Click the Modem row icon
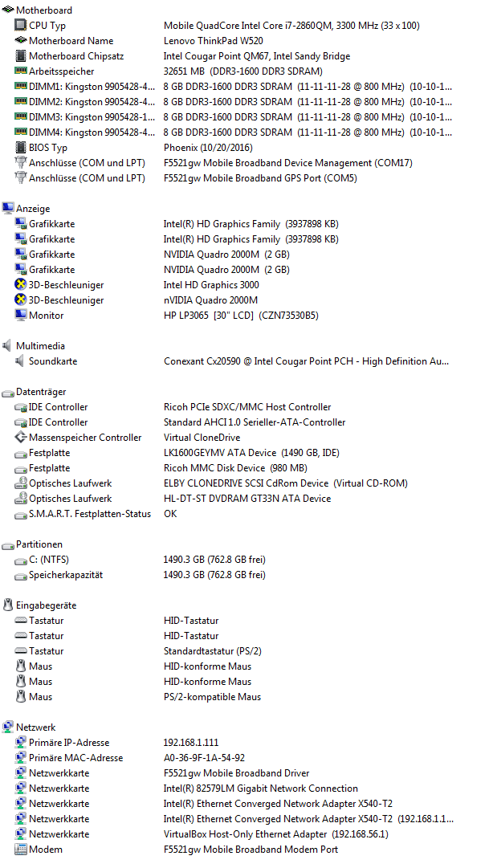The image size is (493, 868). (20, 850)
